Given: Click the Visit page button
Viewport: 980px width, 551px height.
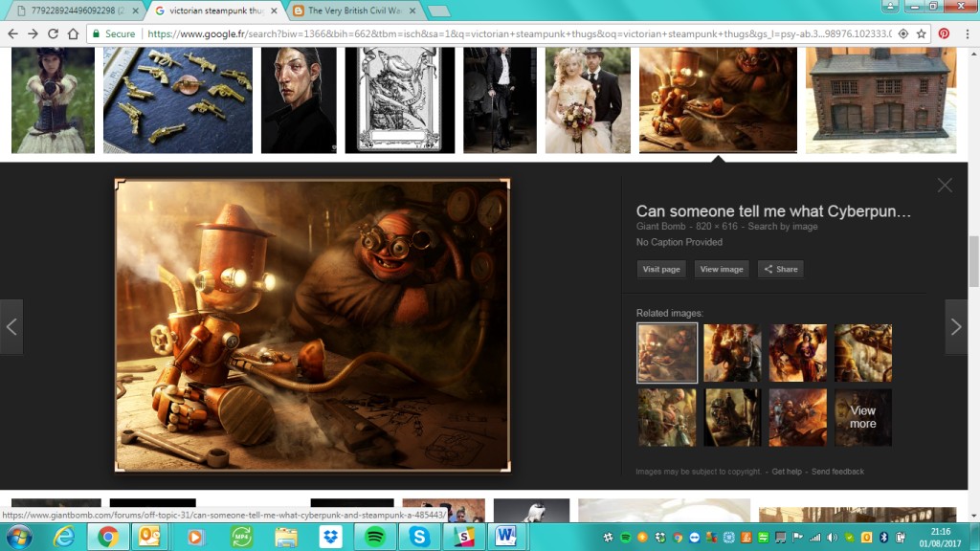Looking at the screenshot, I should [661, 269].
